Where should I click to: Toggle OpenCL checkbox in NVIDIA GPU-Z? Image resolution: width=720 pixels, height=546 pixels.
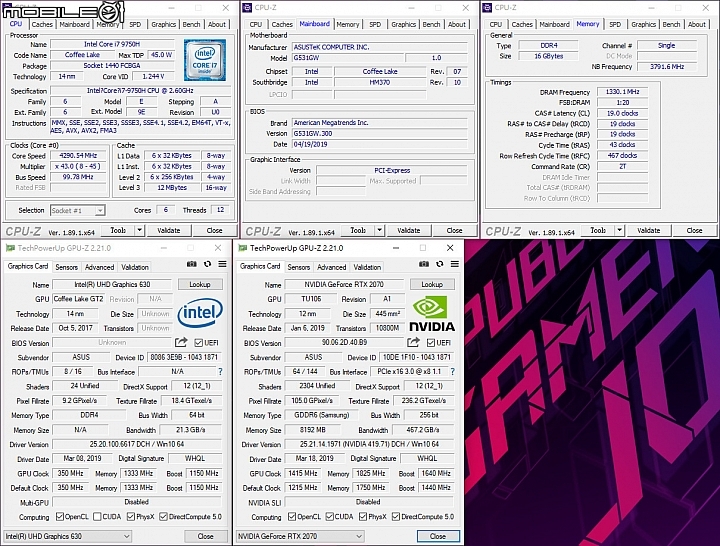292,517
